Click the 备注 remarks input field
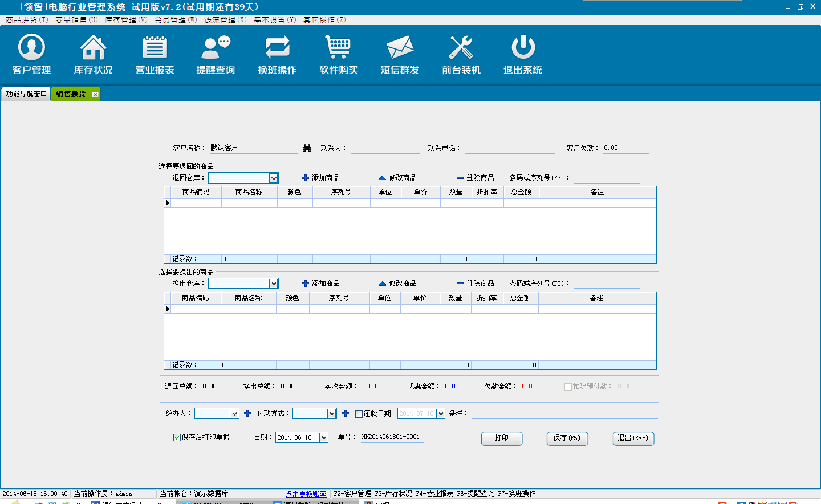The image size is (821, 504). [564, 413]
